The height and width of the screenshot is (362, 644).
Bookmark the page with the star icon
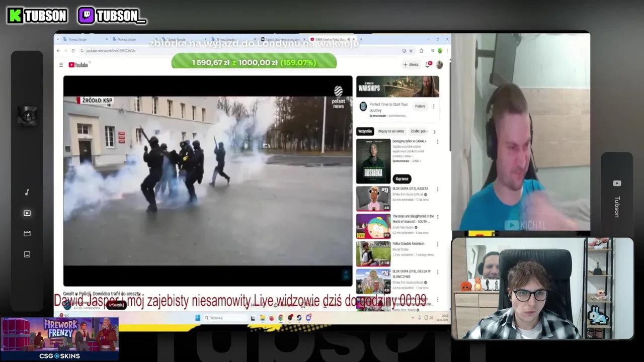[x=411, y=51]
